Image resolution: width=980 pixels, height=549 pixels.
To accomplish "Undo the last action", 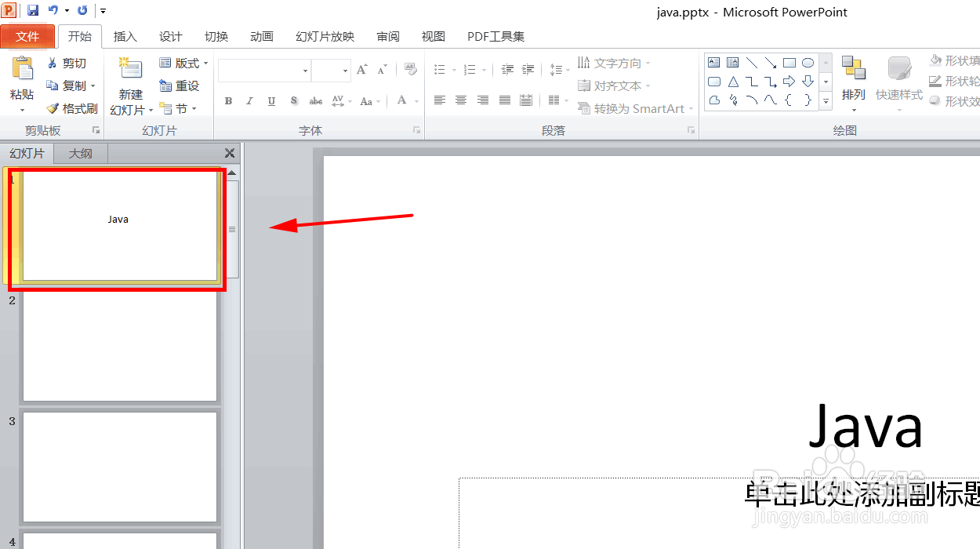I will click(x=53, y=10).
